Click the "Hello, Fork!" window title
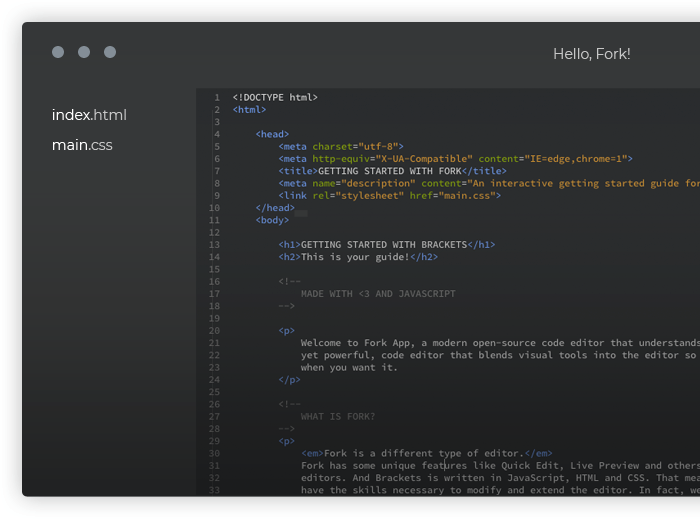 coord(591,54)
